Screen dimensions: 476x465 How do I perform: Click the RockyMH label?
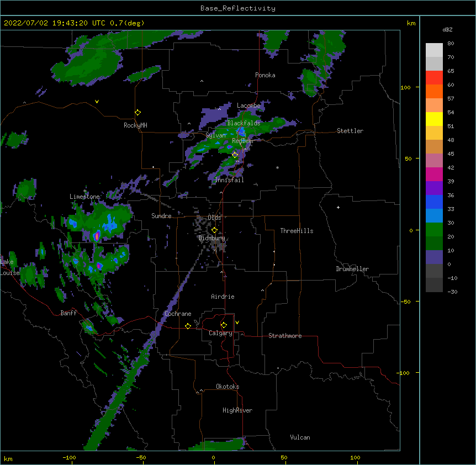click(x=135, y=125)
